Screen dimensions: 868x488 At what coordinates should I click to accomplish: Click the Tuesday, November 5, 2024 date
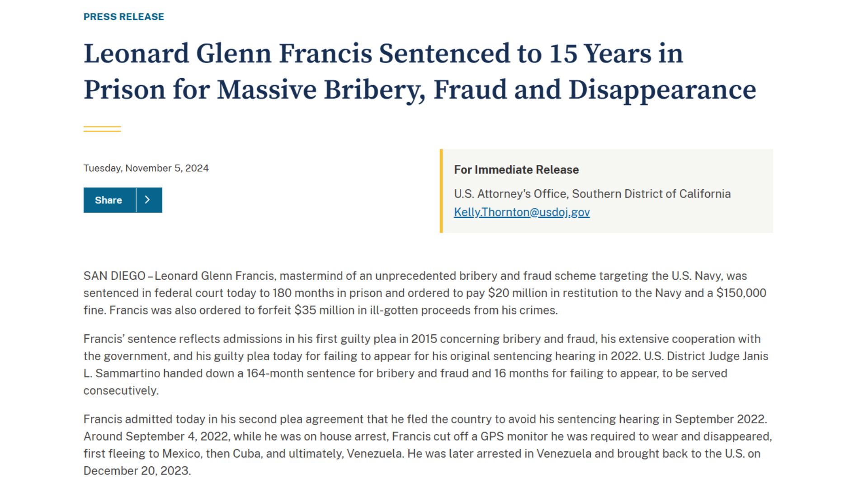[146, 168]
